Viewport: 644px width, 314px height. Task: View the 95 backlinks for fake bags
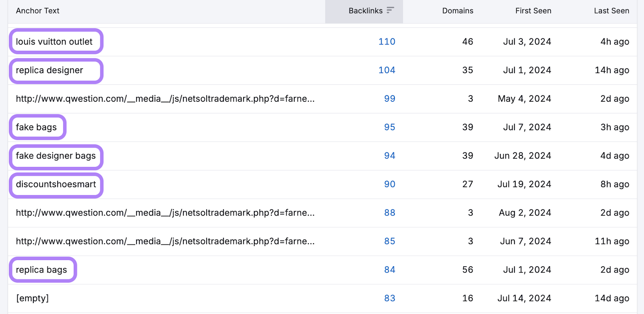pyautogui.click(x=389, y=127)
